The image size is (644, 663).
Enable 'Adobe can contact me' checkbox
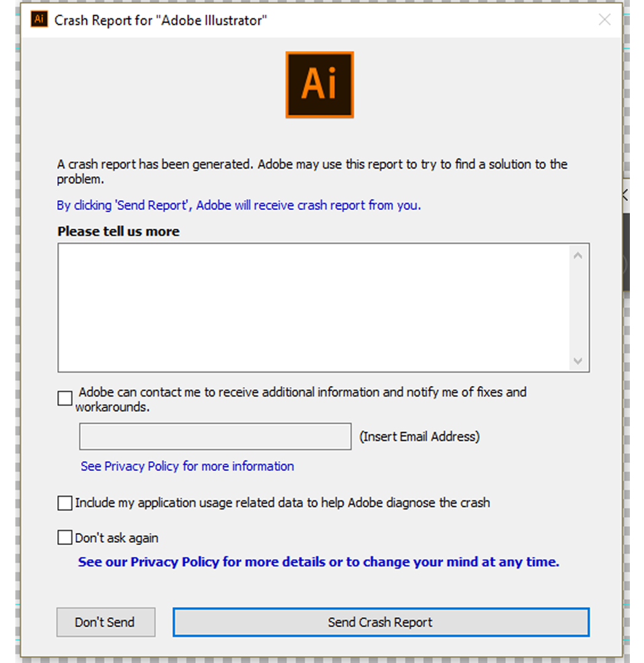[x=64, y=398]
